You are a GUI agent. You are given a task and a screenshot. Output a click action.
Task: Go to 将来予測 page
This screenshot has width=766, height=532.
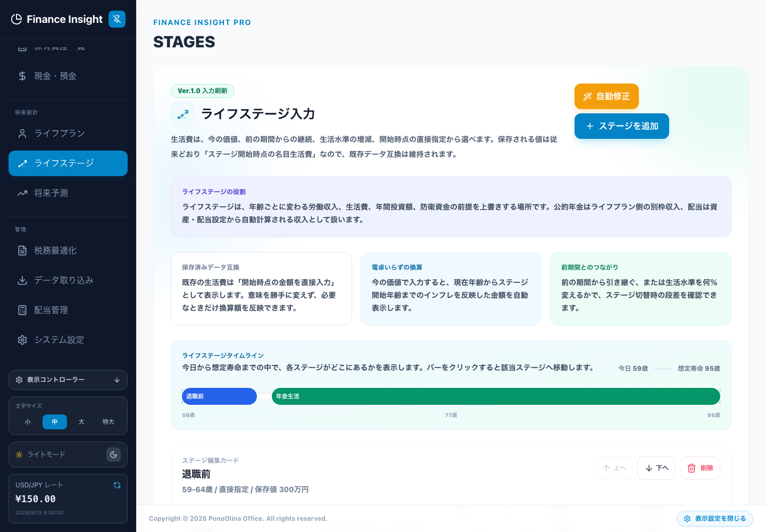pos(68,193)
